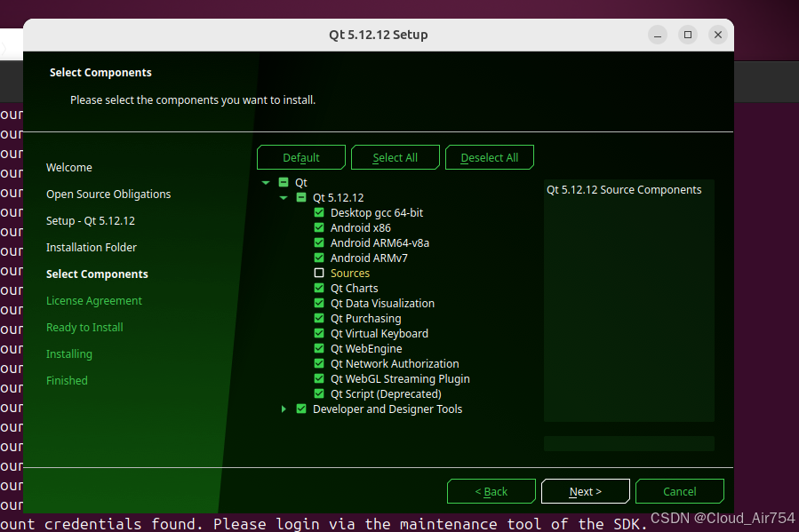The image size is (799, 532).
Task: Uncheck the Desktop gcc 64-bit checkbox
Action: coord(319,212)
